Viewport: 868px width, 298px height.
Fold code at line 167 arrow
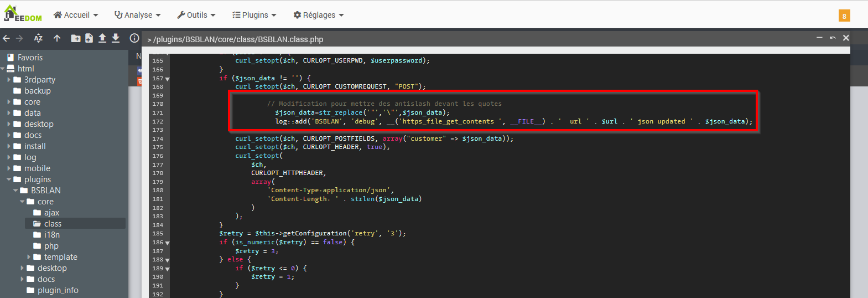[168, 79]
